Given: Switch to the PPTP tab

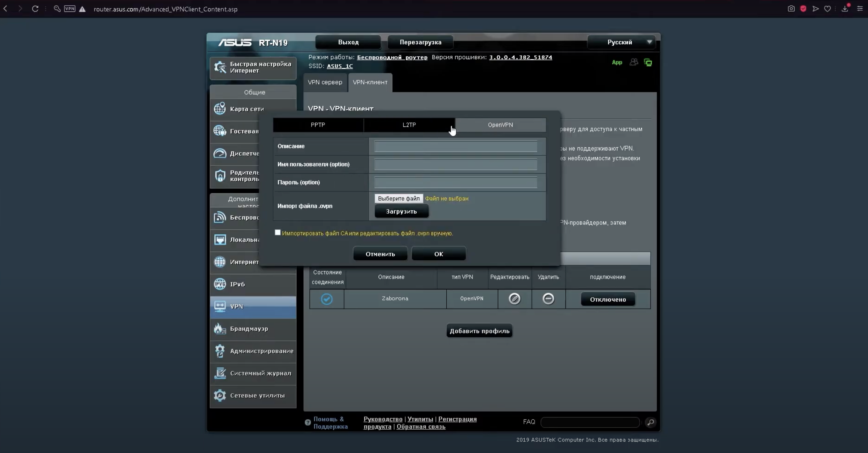Looking at the screenshot, I should point(318,125).
